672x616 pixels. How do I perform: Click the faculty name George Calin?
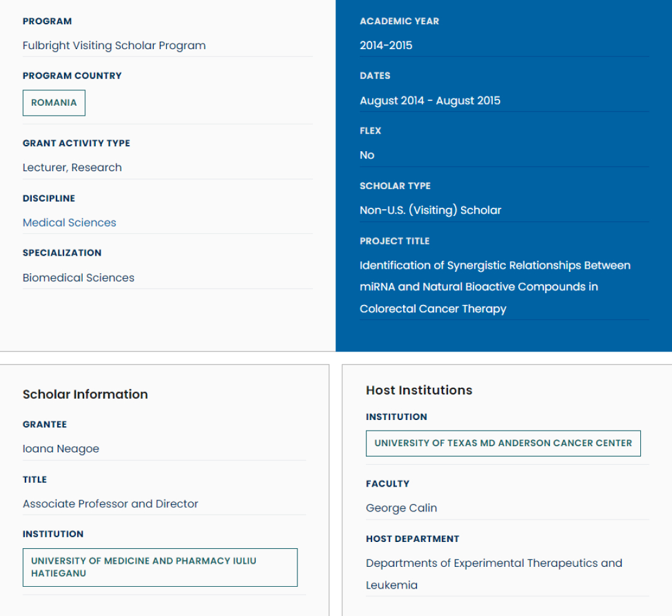pos(401,508)
